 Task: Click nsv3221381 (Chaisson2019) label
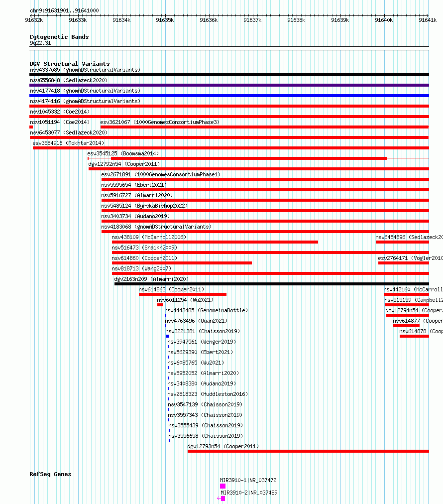[203, 331]
